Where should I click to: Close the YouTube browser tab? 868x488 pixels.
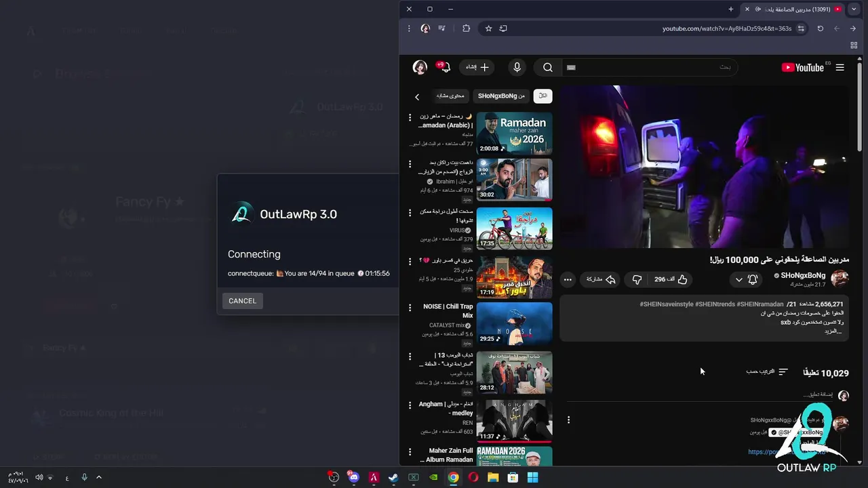point(747,9)
